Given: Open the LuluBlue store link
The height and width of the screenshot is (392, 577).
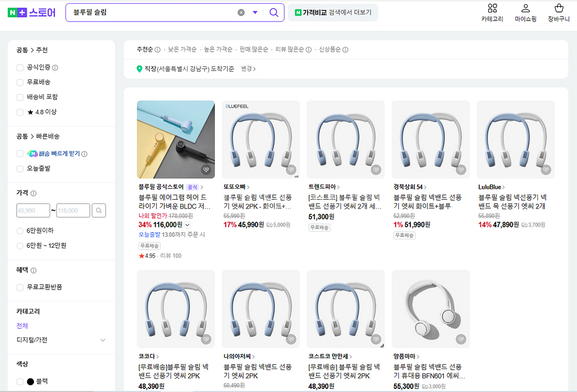Looking at the screenshot, I should click(492, 187).
